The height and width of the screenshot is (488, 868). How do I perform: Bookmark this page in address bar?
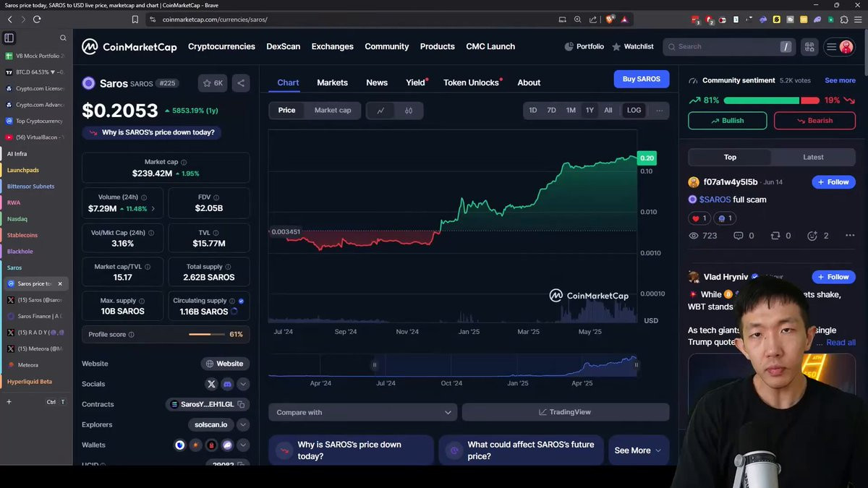[x=135, y=20]
